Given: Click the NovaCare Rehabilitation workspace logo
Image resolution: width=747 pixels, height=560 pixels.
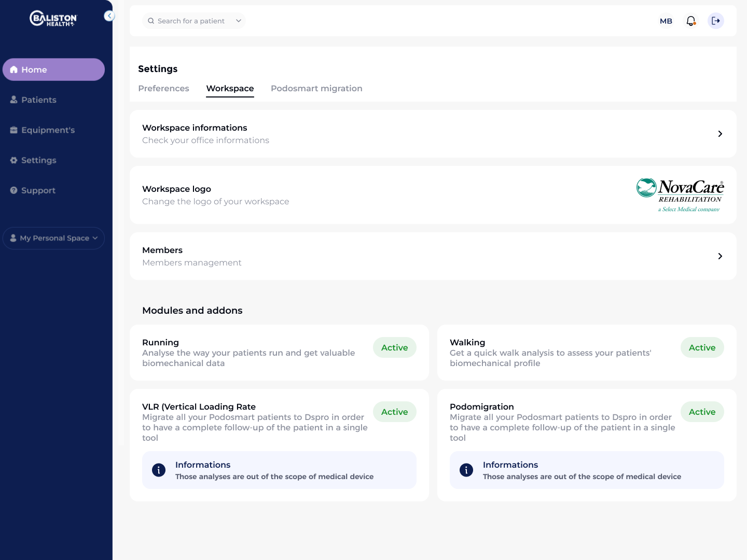Looking at the screenshot, I should [680, 195].
